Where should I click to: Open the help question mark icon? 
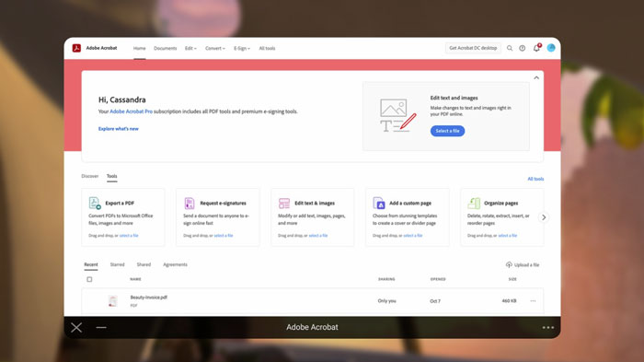pos(522,48)
